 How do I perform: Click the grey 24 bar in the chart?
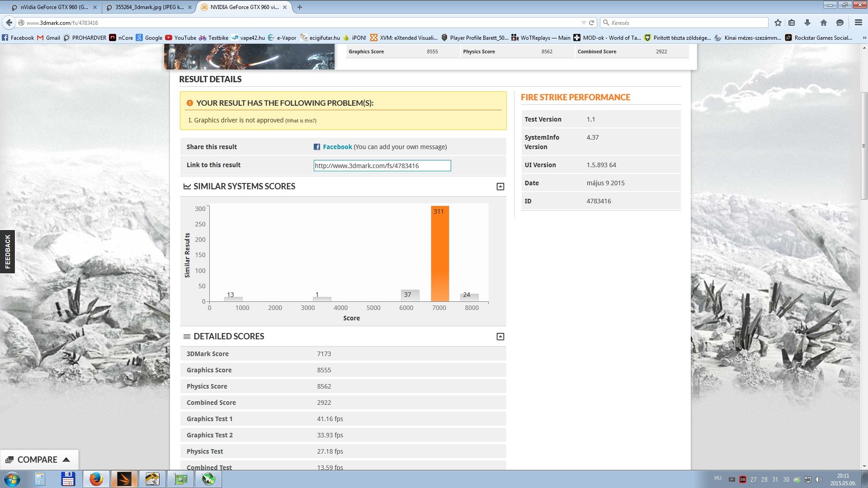(469, 297)
